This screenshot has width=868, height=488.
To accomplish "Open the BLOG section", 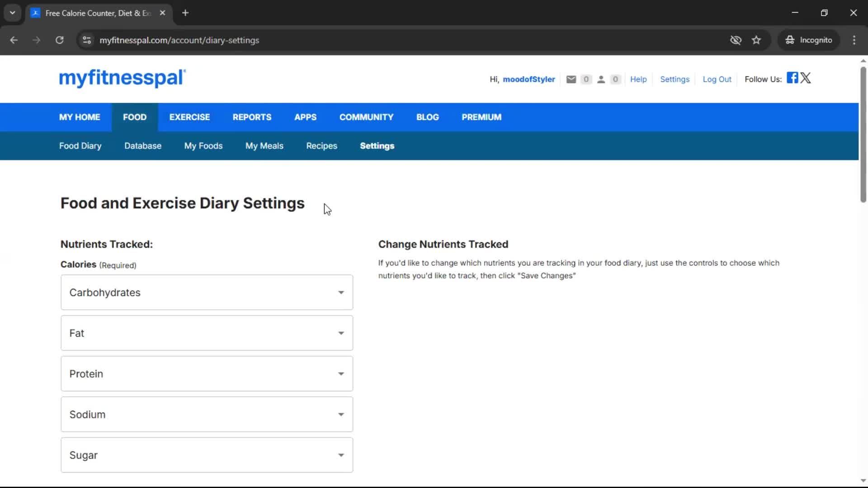I will (427, 117).
